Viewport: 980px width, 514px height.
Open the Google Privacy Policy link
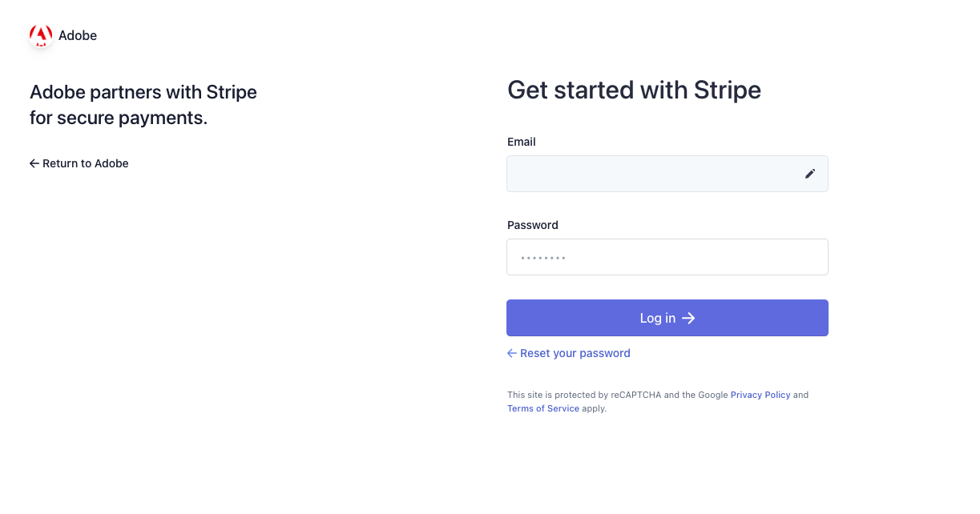760,395
